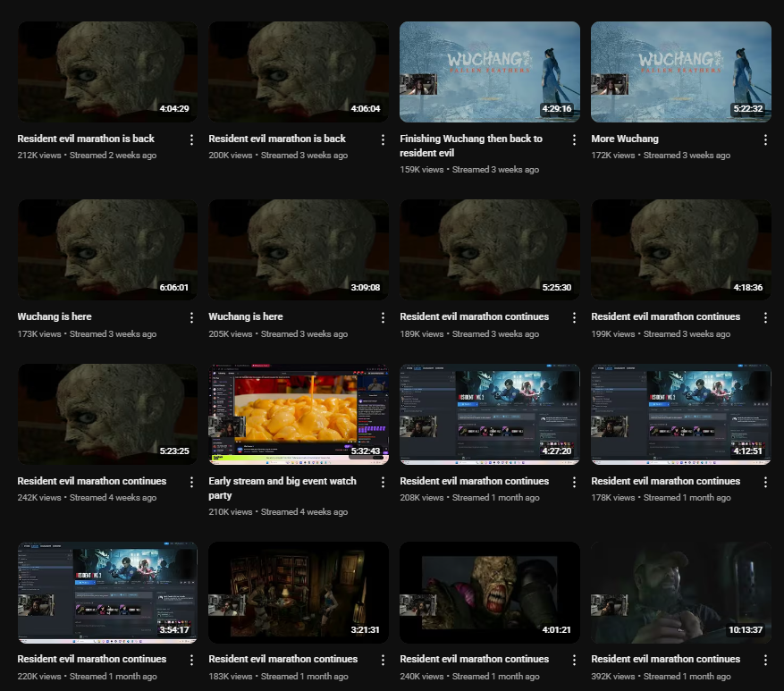Image resolution: width=784 pixels, height=691 pixels.
Task: Click the 242K views text
Action: (x=39, y=498)
